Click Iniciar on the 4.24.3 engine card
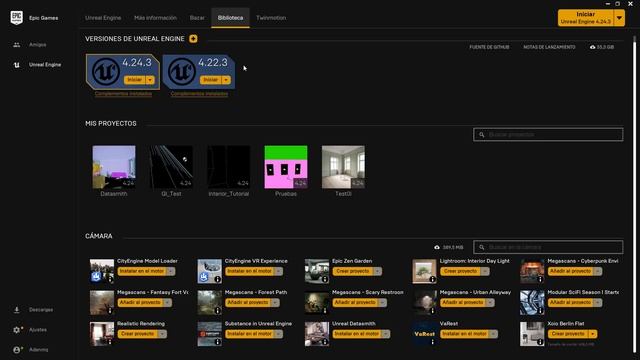This screenshot has width=640, height=360. coord(135,80)
